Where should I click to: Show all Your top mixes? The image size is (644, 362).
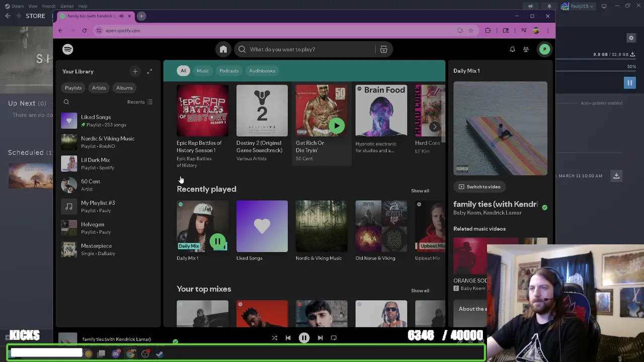420,291
